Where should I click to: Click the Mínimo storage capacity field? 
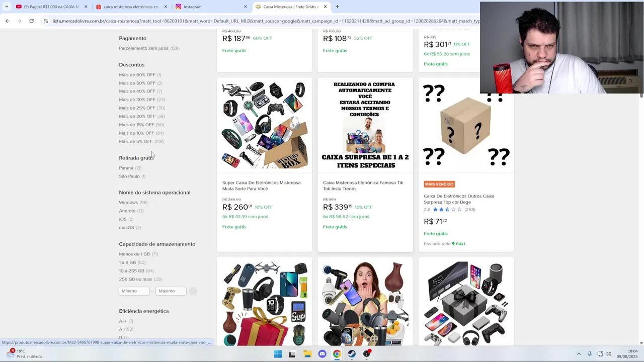(134, 291)
